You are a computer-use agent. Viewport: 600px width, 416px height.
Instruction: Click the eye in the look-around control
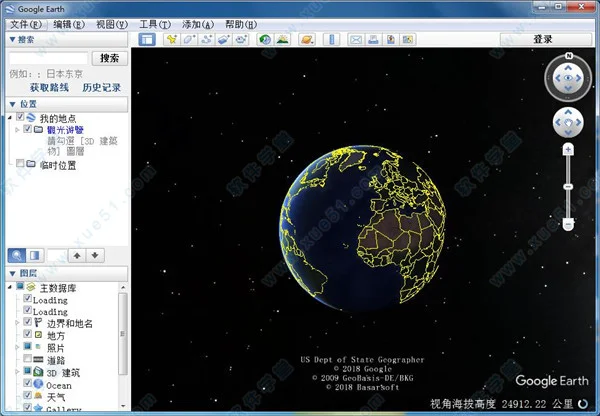(x=568, y=78)
